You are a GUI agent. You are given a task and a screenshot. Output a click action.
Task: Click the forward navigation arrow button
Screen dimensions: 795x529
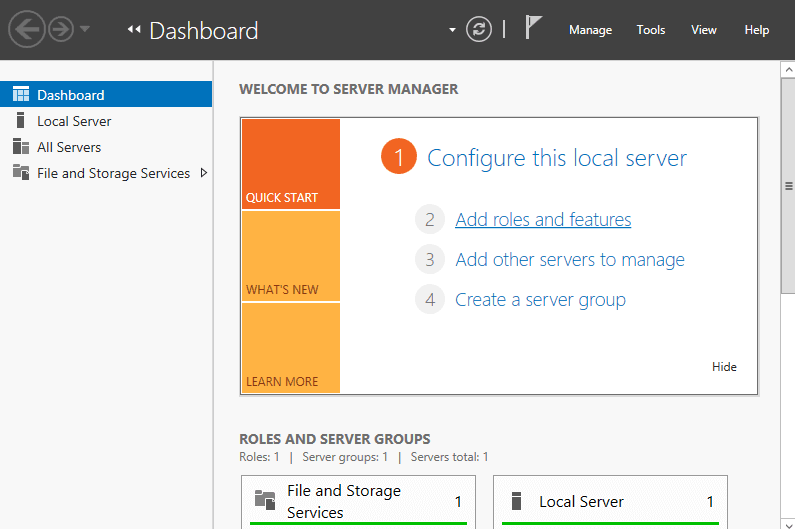pyautogui.click(x=60, y=30)
